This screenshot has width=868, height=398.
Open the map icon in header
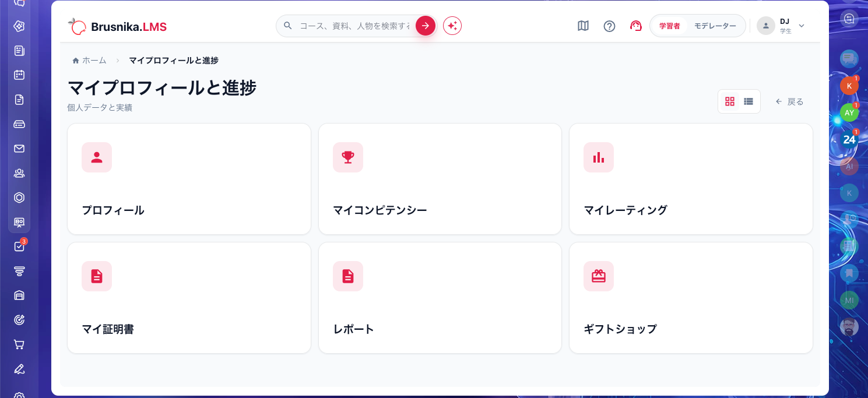[583, 26]
